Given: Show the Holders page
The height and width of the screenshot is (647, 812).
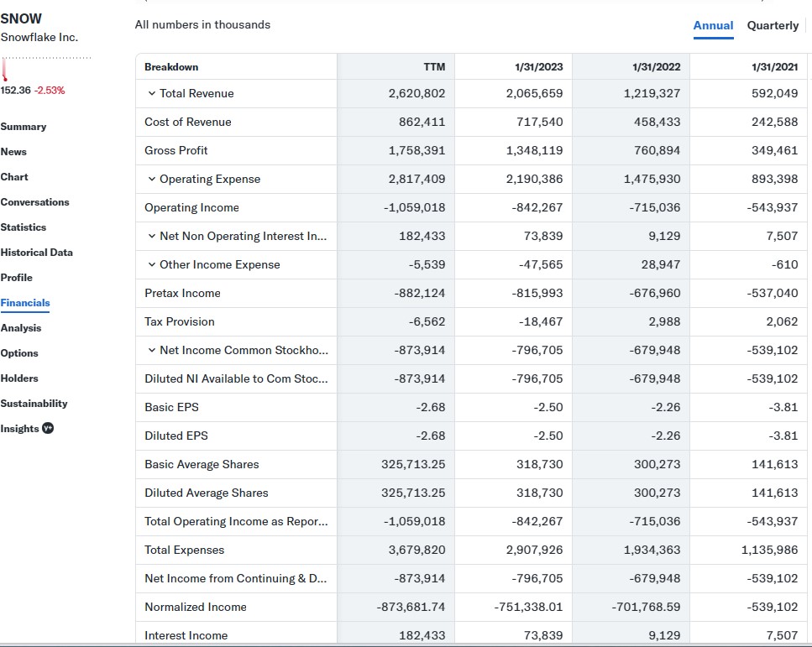Looking at the screenshot, I should point(19,378).
